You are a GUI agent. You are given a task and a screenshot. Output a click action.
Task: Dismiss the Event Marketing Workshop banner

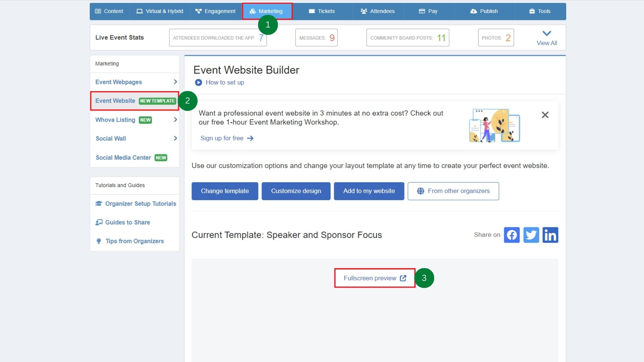(x=545, y=115)
